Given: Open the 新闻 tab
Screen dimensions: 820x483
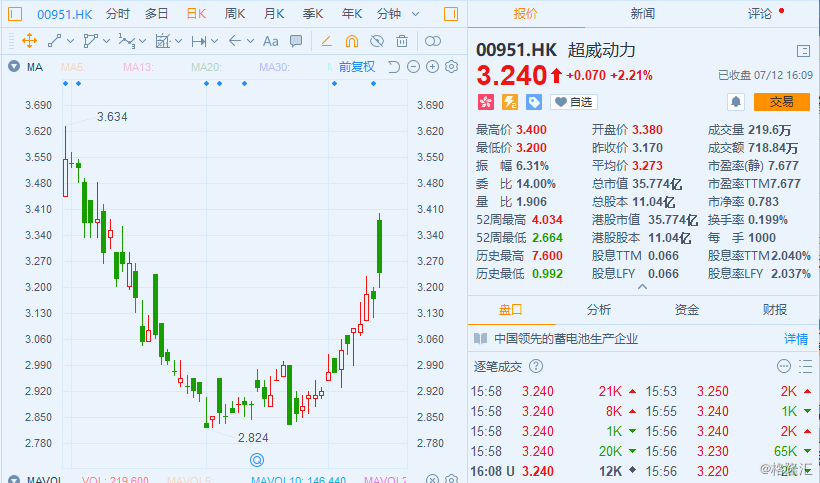Looking at the screenshot, I should tap(643, 14).
